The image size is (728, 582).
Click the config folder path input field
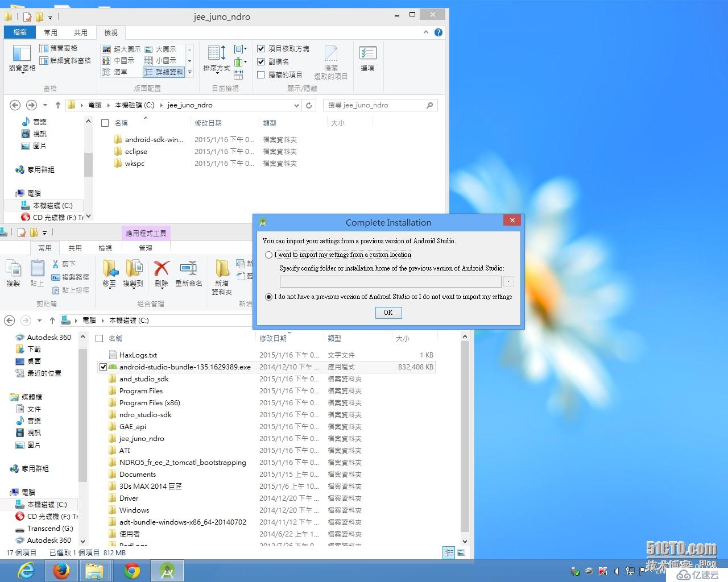click(x=391, y=281)
